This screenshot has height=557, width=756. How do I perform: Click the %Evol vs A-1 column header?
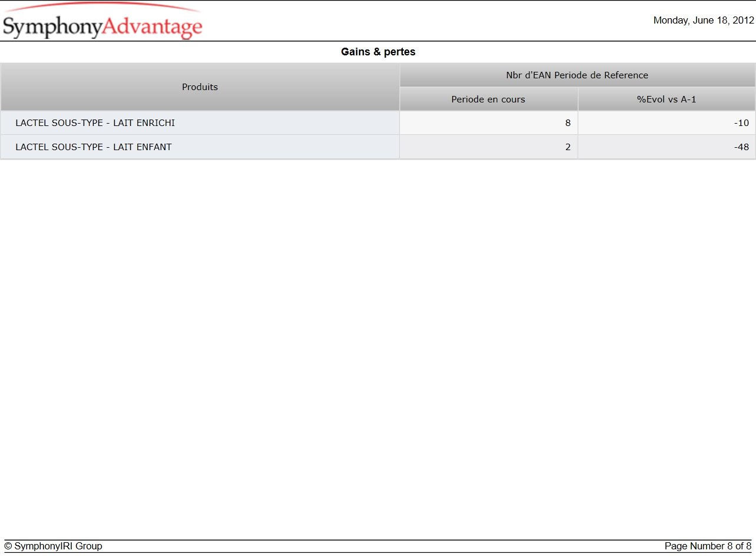pyautogui.click(x=667, y=100)
